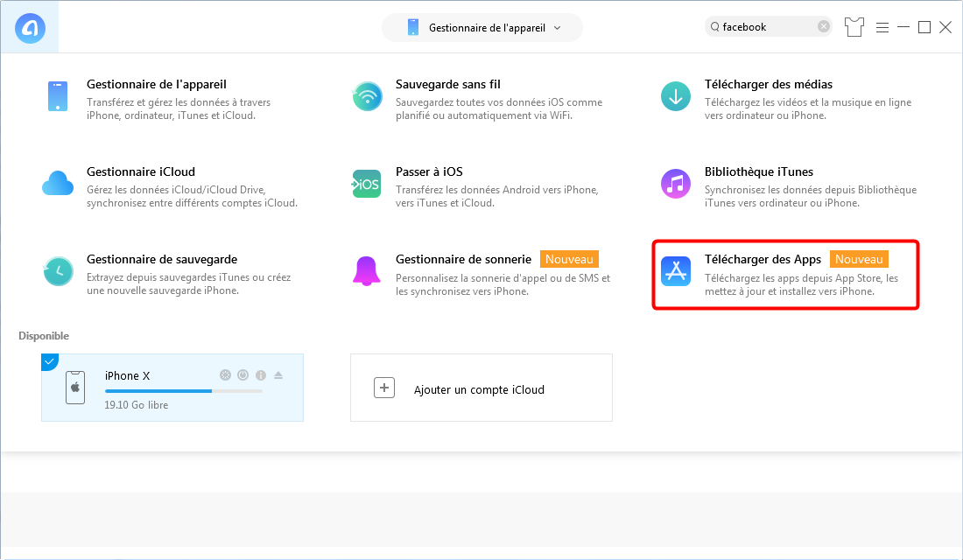Toggle the iPhone X selection checkmark
Screen dimensions: 963x560
(x=49, y=361)
